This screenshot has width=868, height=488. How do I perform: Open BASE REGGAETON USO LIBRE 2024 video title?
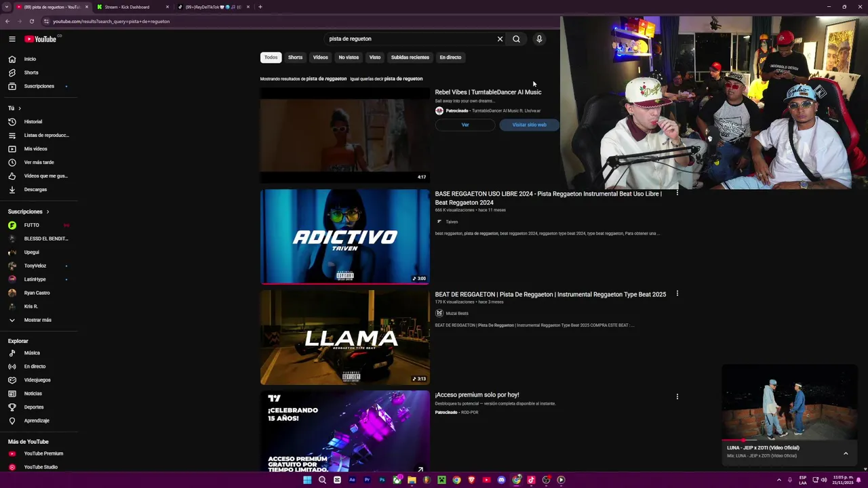pyautogui.click(x=549, y=198)
